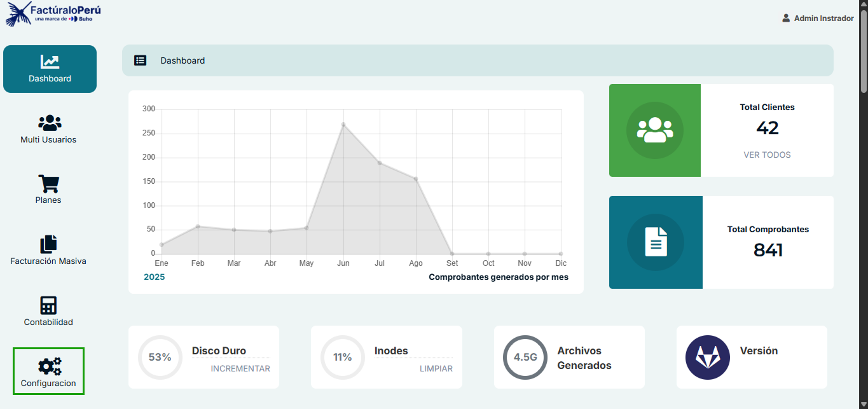This screenshot has height=409, width=868.
Task: Click the 53% disk usage circle
Action: [160, 357]
